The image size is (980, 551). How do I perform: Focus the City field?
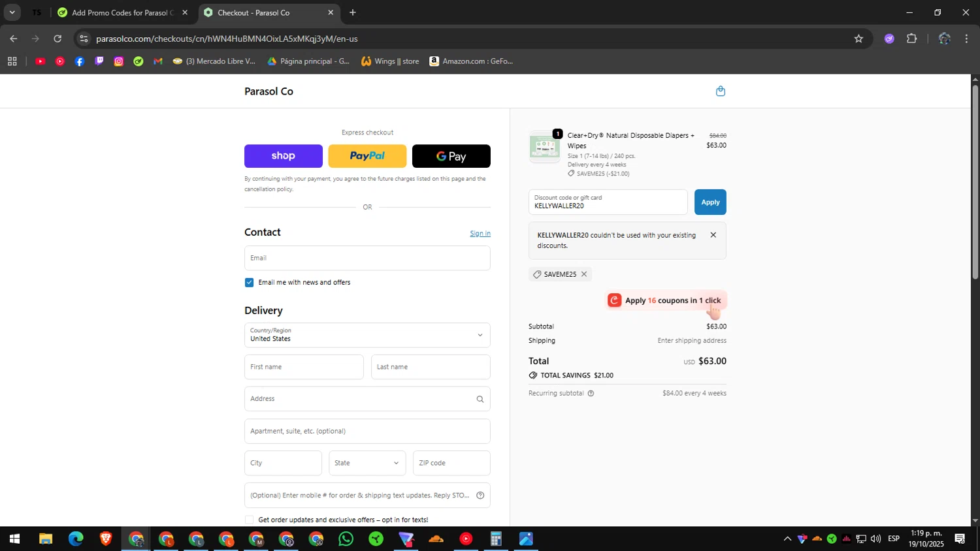point(283,463)
